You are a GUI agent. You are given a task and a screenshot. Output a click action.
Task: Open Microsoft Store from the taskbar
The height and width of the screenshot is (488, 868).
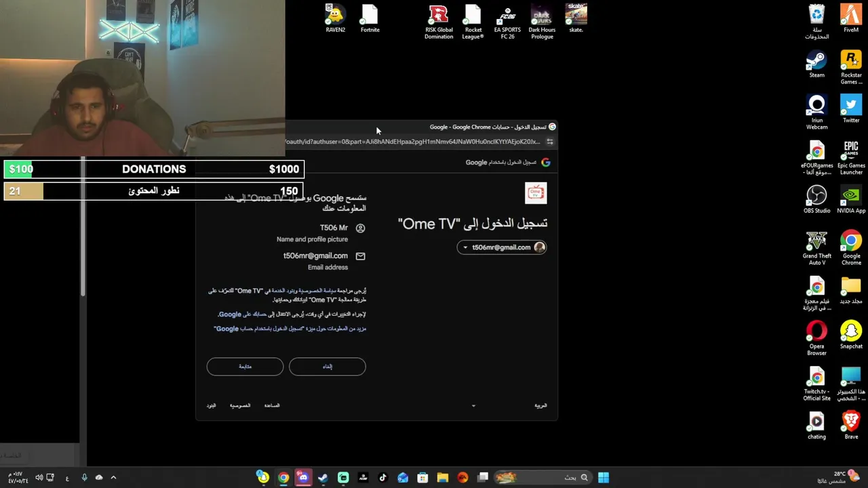coord(422,478)
